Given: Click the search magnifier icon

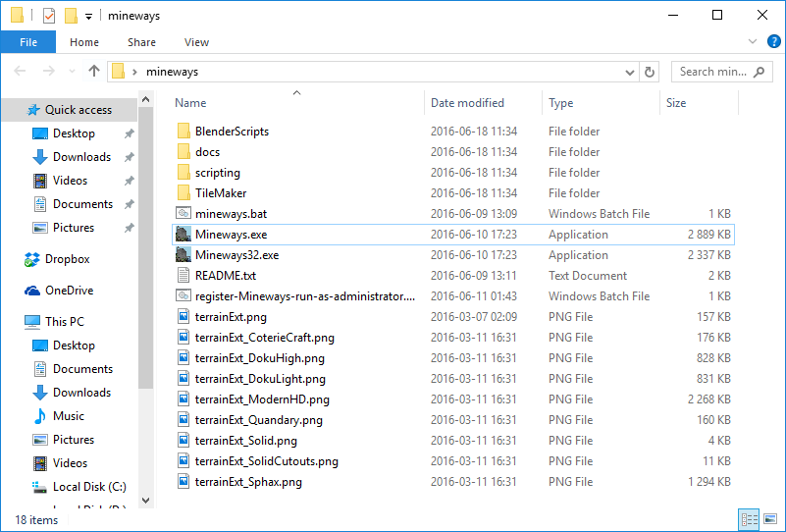Looking at the screenshot, I should pyautogui.click(x=759, y=73).
